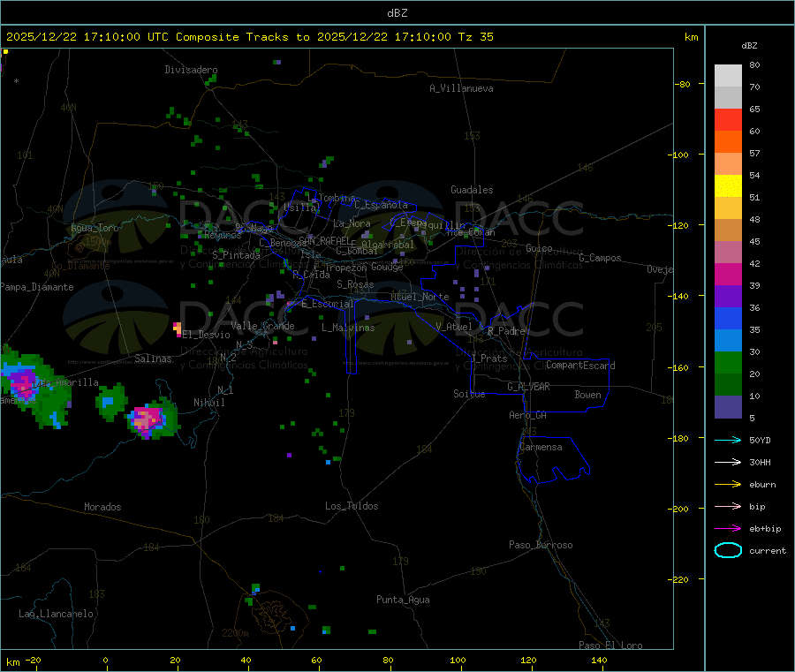Click the Pampa_Diamante place label
Viewport: 795px width, 672px height.
[x=37, y=287]
